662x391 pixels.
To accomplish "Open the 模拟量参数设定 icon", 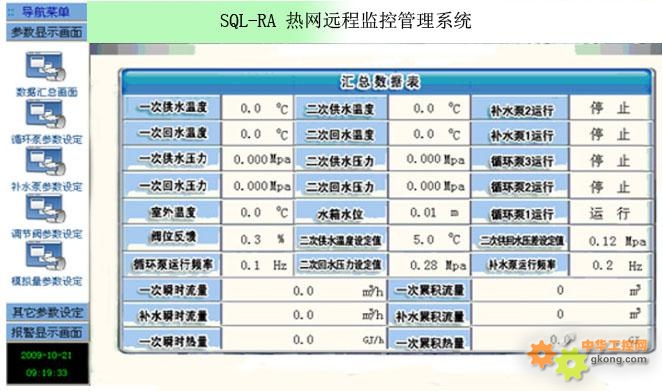I will coord(46,256).
